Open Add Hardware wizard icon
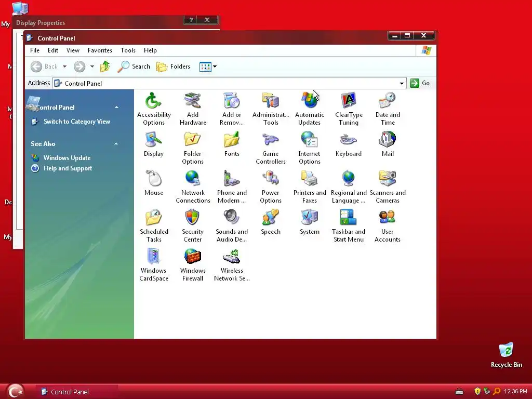 (x=193, y=109)
